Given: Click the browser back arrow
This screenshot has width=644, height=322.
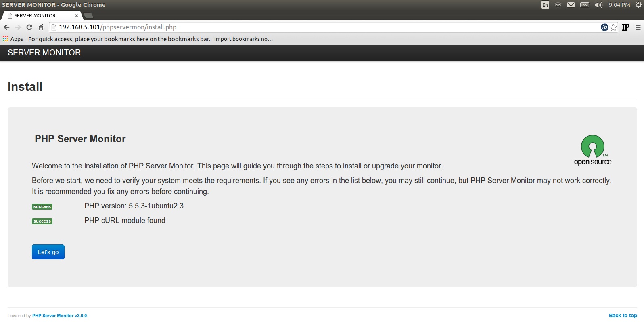Looking at the screenshot, I should tap(6, 27).
